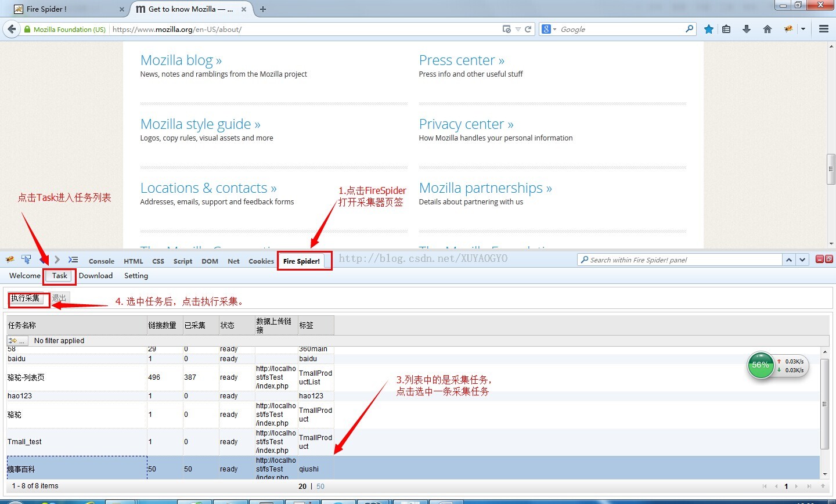The height and width of the screenshot is (504, 836).
Task: Set the grid page size to 50
Action: 320,487
